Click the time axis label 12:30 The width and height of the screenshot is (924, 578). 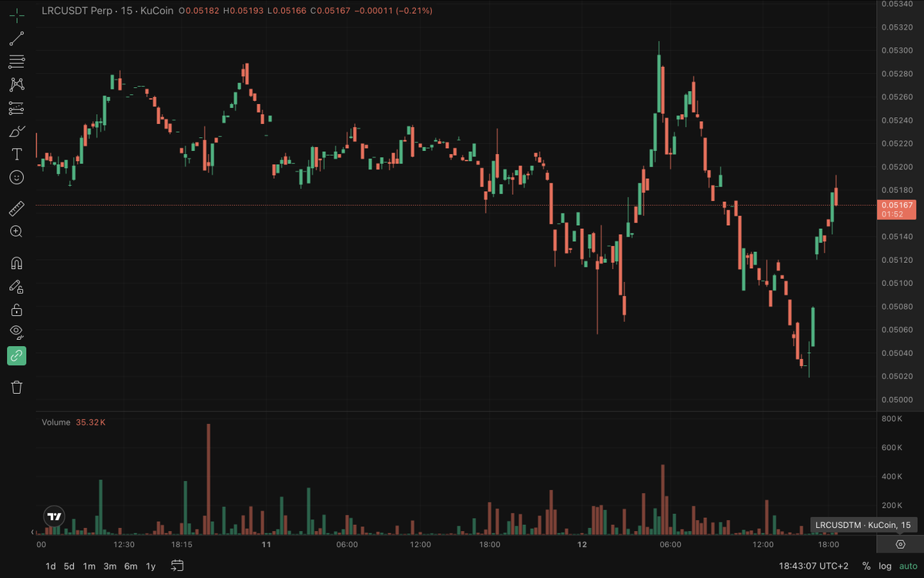tap(124, 544)
